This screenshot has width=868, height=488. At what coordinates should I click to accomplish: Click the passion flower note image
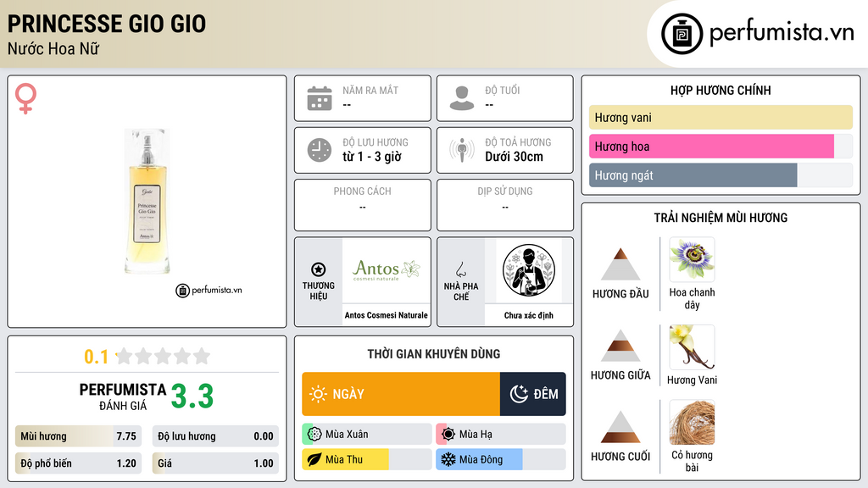point(692,259)
